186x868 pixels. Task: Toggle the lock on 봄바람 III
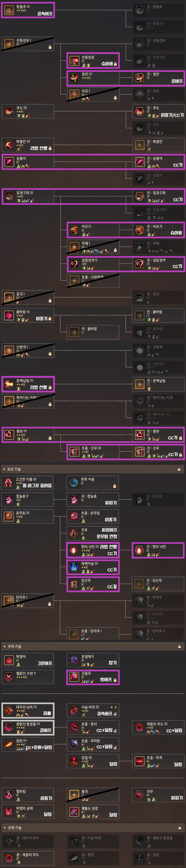pyautogui.click(x=50, y=318)
